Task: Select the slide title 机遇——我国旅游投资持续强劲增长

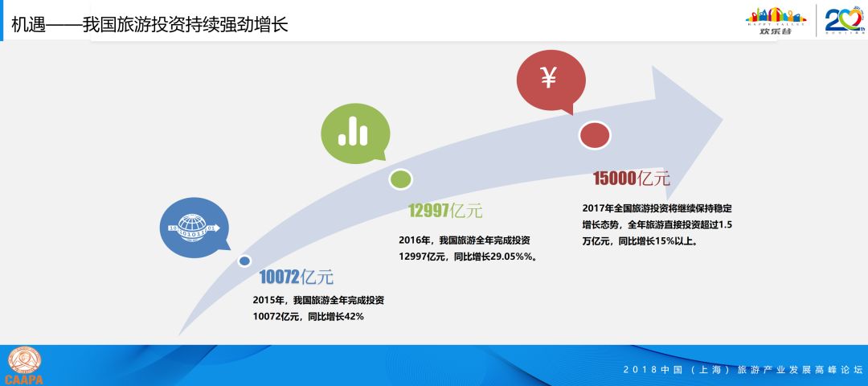Action: tap(149, 24)
